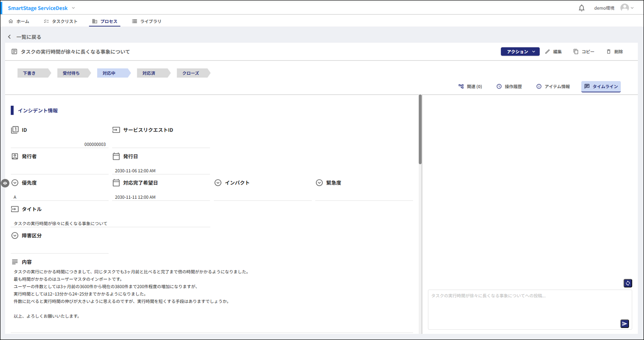The height and width of the screenshot is (340, 644).
Task: Click the 編集 button
Action: tap(553, 52)
